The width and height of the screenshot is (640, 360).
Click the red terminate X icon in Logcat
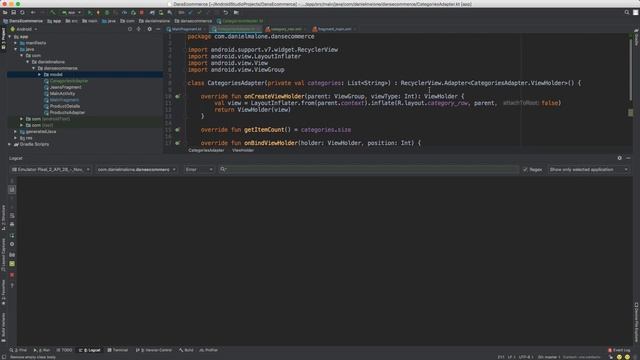tap(12, 275)
